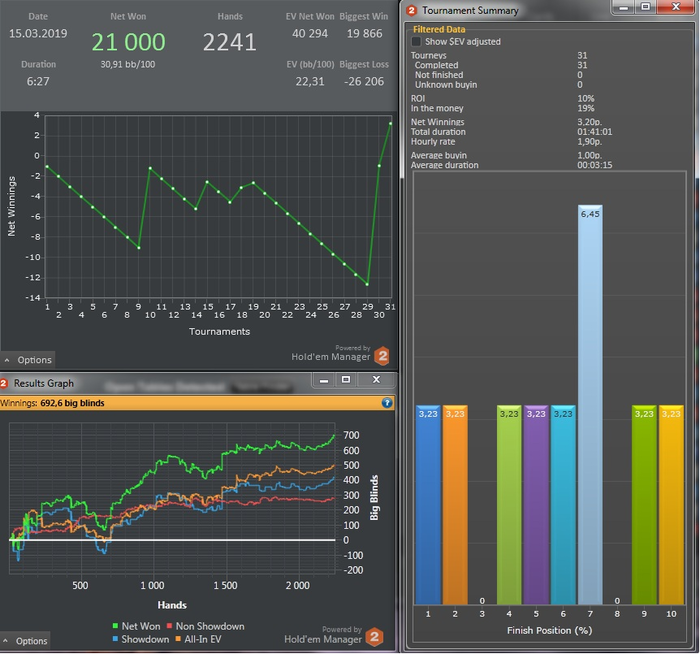Close the Tournament Summary window
700x654 pixels.
tap(676, 8)
